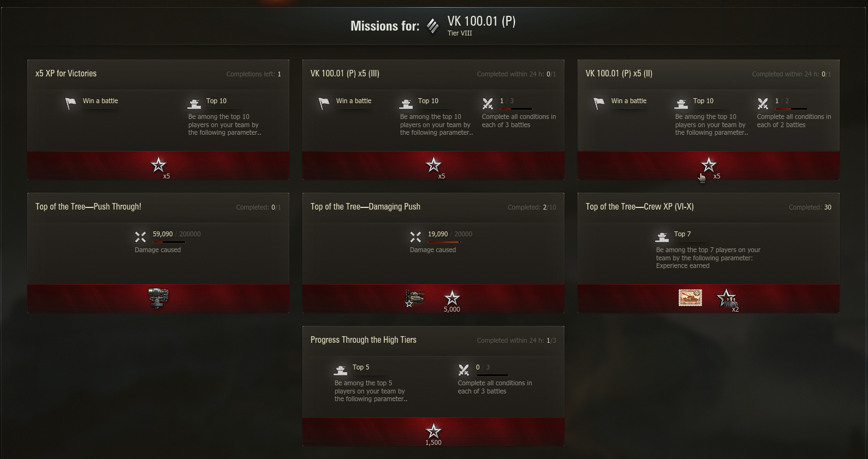Open the Progress Through the High Tiers mission title
Viewport: 868px width, 459px height.
click(364, 340)
